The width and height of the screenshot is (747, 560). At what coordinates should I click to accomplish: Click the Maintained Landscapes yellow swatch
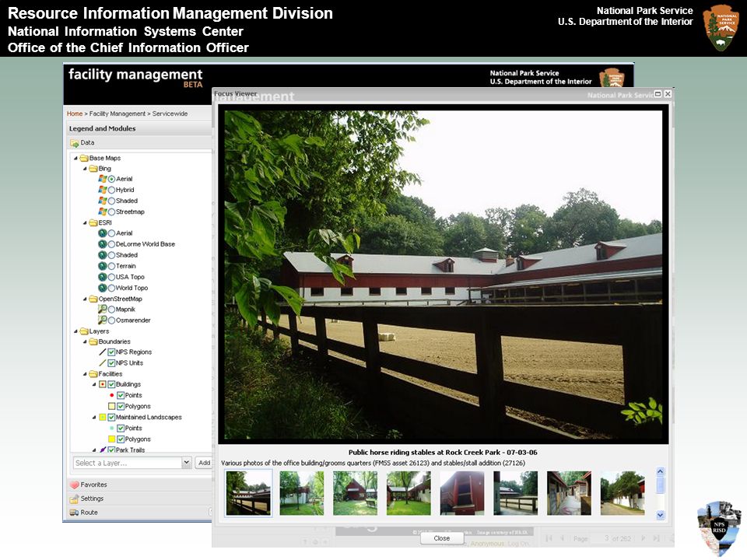[x=103, y=418]
